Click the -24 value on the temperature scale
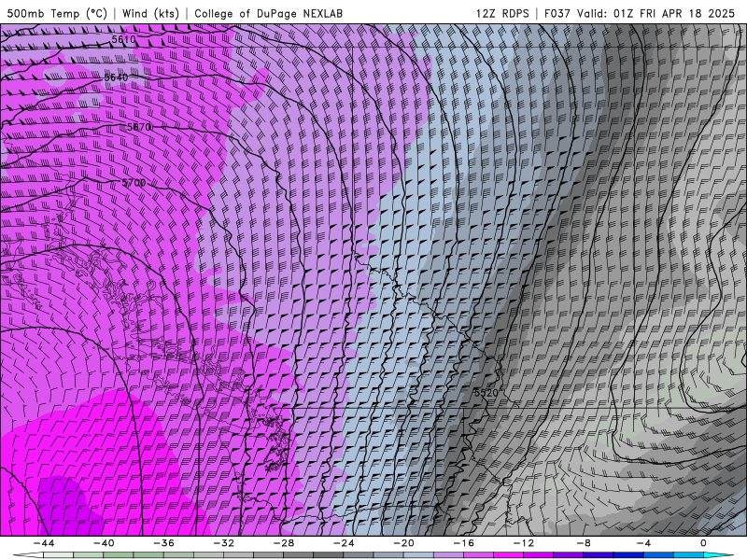 coord(344,543)
